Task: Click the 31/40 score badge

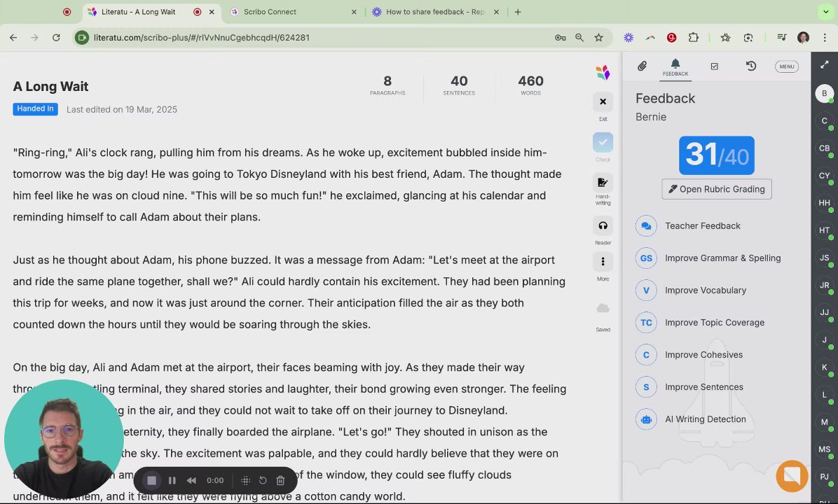Action: coord(717,155)
